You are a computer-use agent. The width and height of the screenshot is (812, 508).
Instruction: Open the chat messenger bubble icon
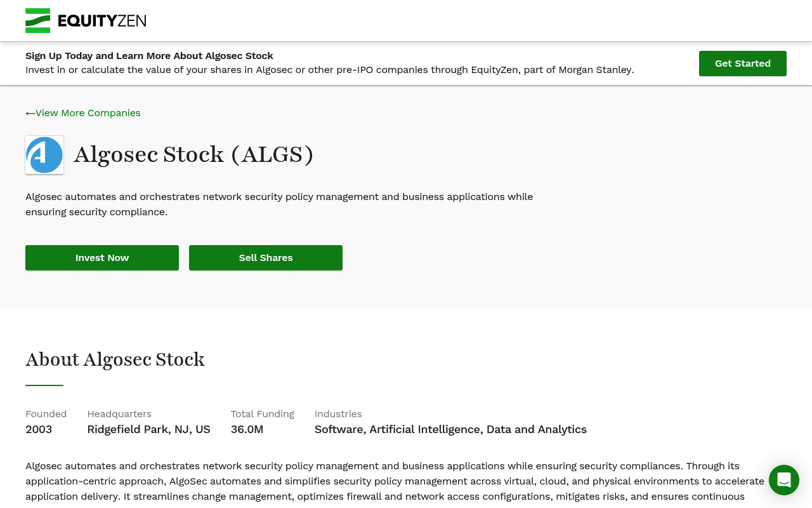(784, 480)
